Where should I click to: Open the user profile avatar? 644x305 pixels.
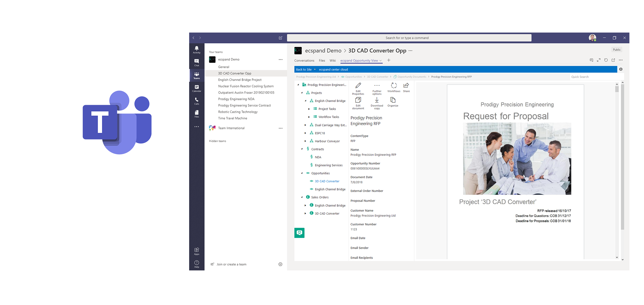592,38
